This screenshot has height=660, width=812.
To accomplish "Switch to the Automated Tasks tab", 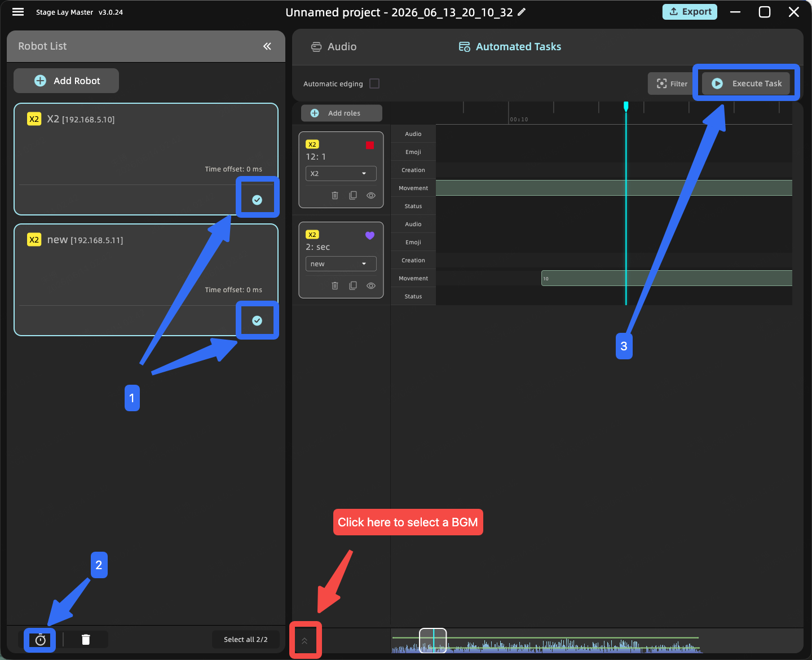I will coord(510,47).
